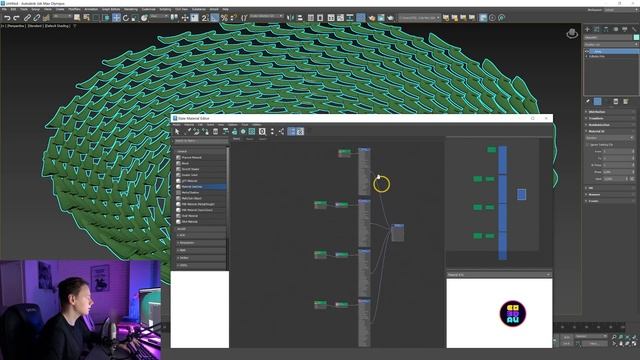Toggle Show End Result in modifier stack
640x360 pixels.
[x=598, y=101]
